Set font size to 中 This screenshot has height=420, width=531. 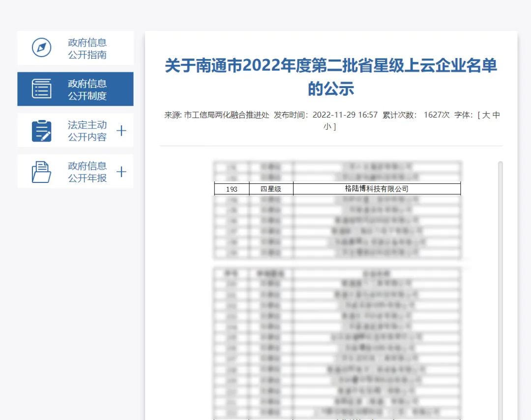click(496, 115)
